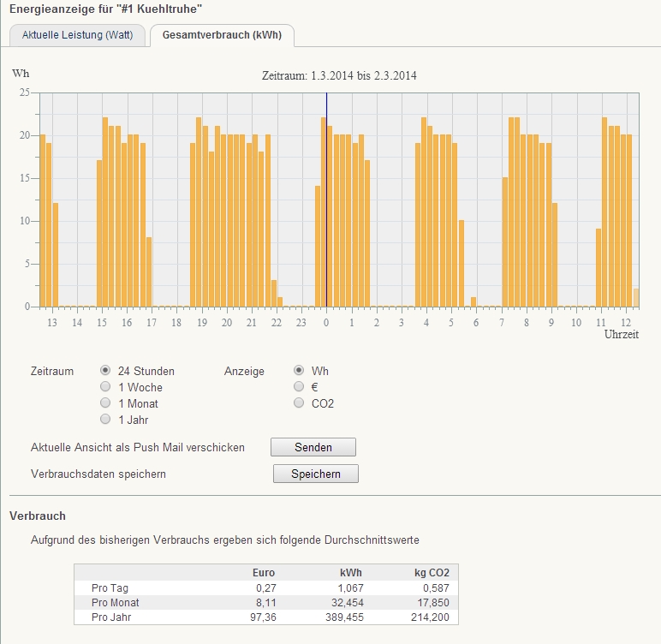
Task: Click Speichern to save consumption data
Action: (x=315, y=474)
